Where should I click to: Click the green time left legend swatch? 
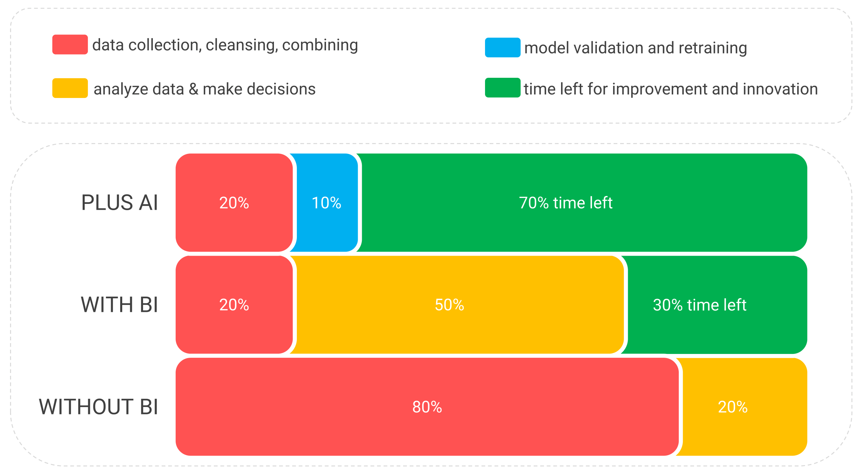pyautogui.click(x=502, y=88)
